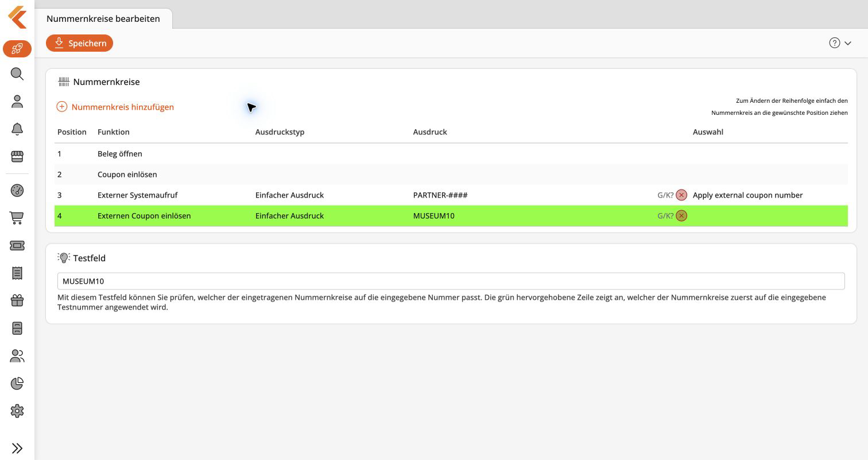Click Nummernkreis hinzufügen link
The width and height of the screenshot is (868, 460).
click(x=115, y=107)
